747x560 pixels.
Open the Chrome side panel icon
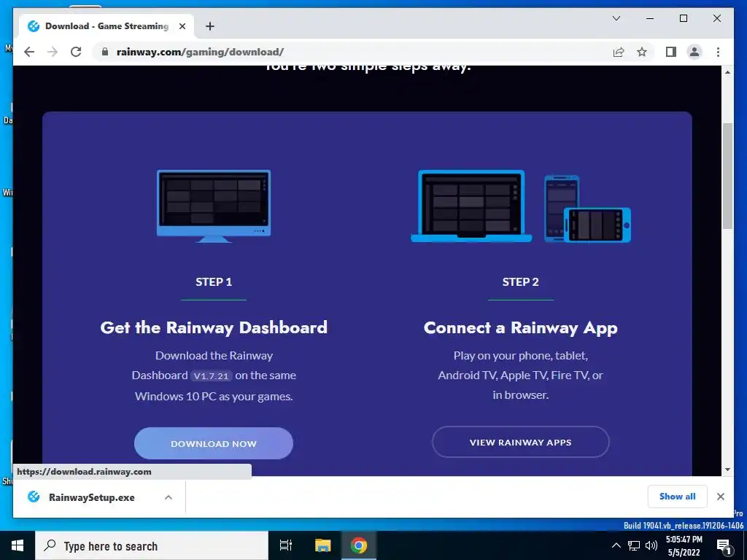671,52
